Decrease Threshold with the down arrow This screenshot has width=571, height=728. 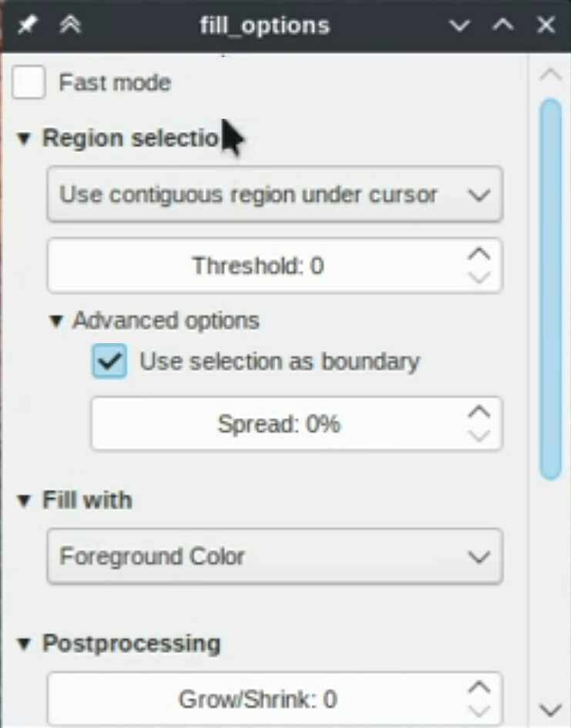click(x=479, y=278)
